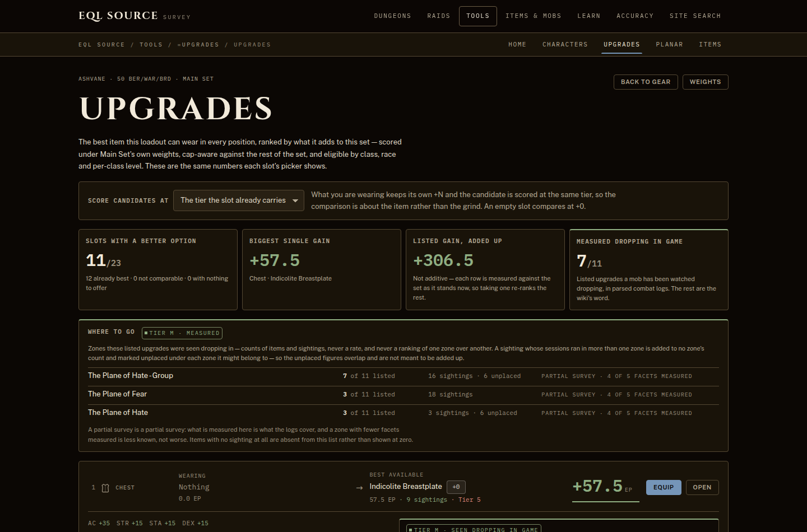This screenshot has height=532, width=807.
Task: Select The Plane of Hate zone name
Action: (118, 413)
